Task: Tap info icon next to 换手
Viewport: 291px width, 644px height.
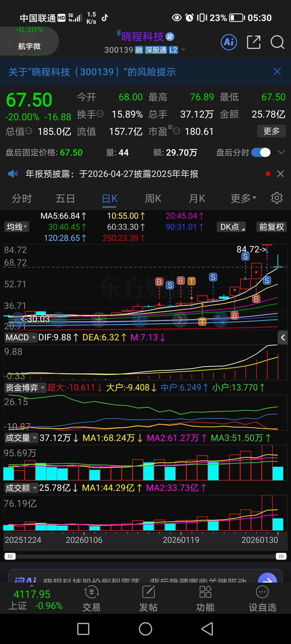Action: [x=100, y=114]
